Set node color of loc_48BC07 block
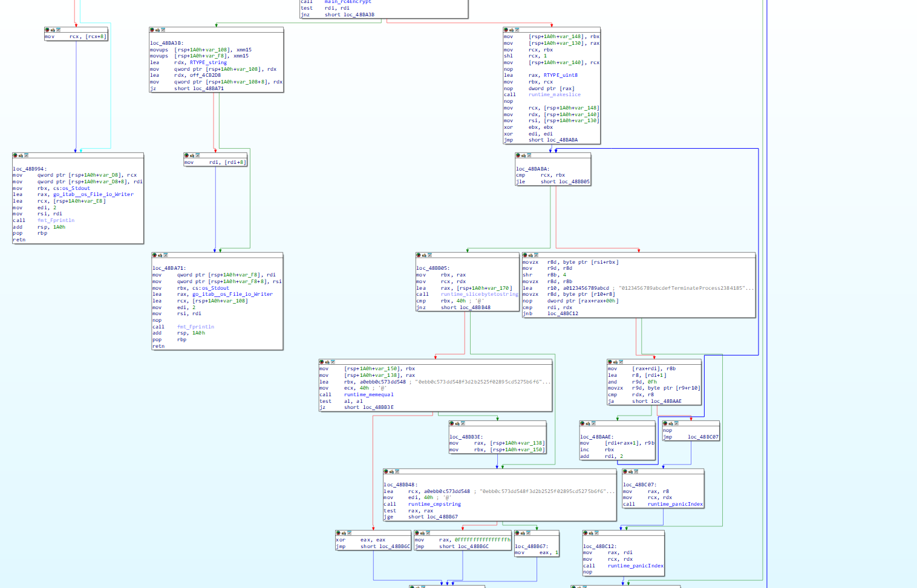Viewport: 917px width, 588px height. (x=625, y=471)
